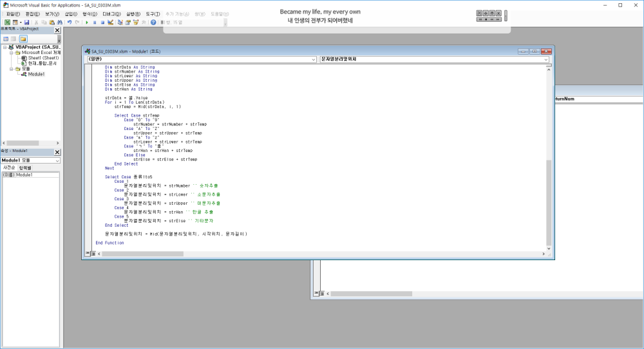The width and height of the screenshot is (644, 349).
Task: Click View Code icon in the Project panel
Action: pyautogui.click(x=6, y=39)
